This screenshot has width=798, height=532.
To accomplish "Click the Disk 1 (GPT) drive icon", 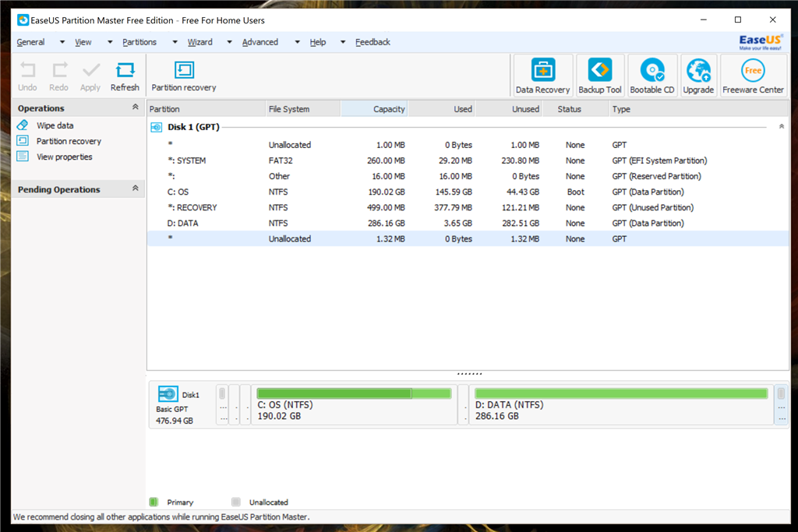I will 157,127.
